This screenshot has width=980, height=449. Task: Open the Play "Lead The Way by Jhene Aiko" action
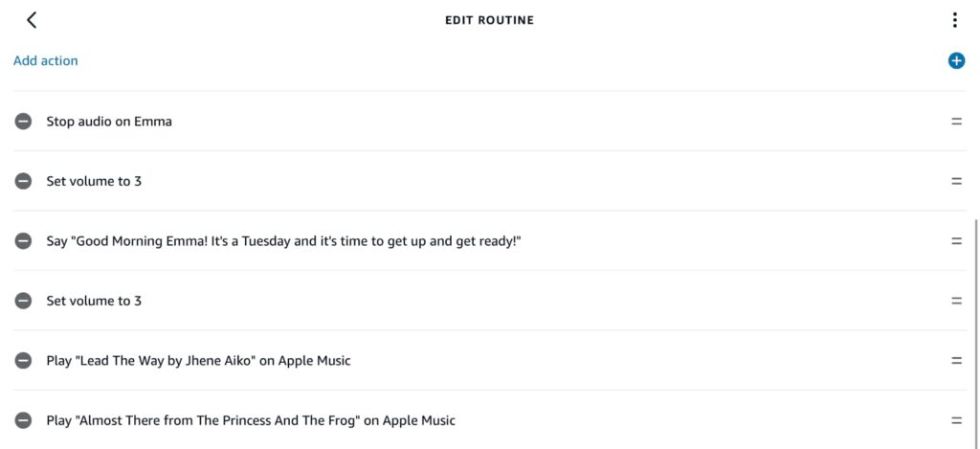click(198, 361)
